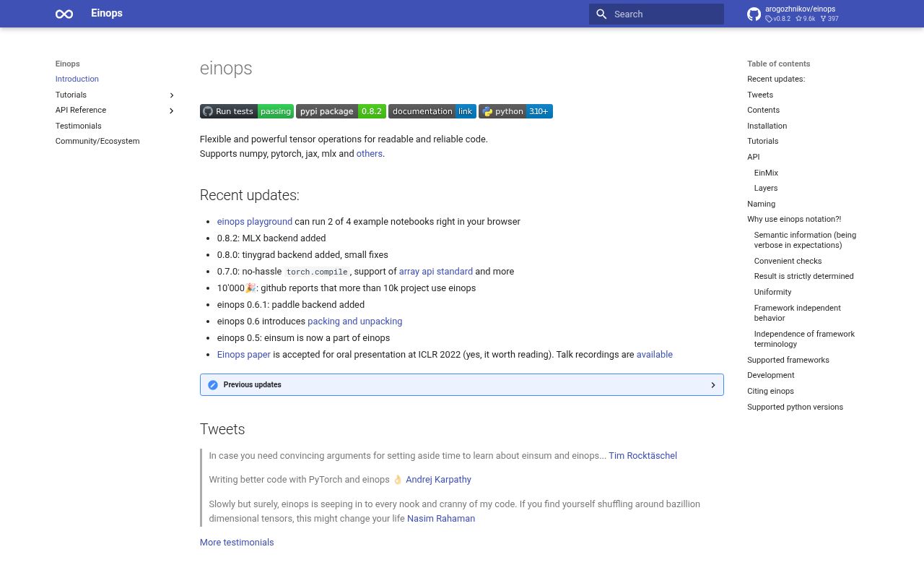Jump to Tweets in table of contents
The image size is (924, 578).
[760, 95]
